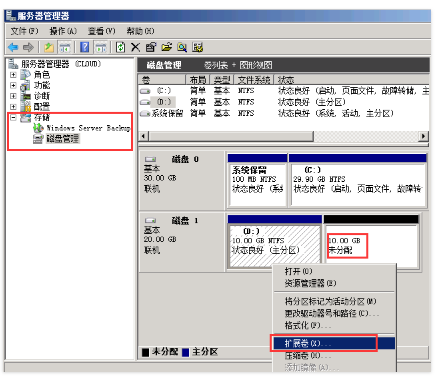Sort by the 状态 column header
The image size is (446, 378).
pos(351,80)
